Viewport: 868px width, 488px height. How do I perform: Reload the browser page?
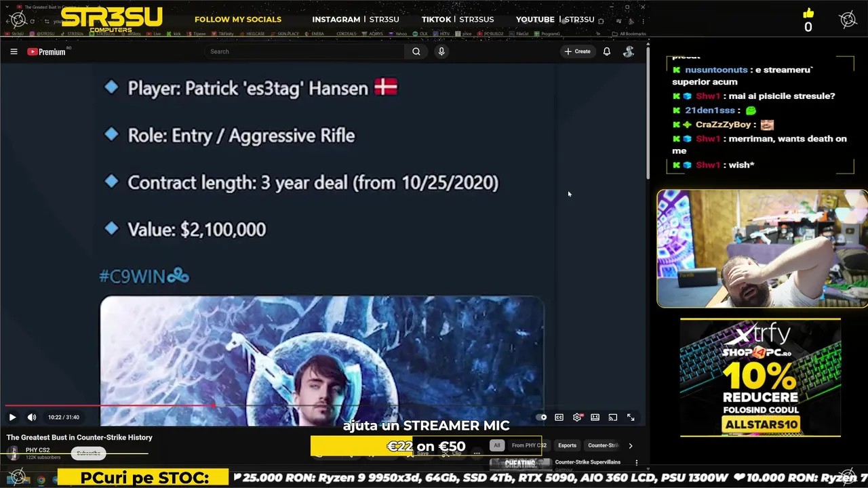click(32, 21)
